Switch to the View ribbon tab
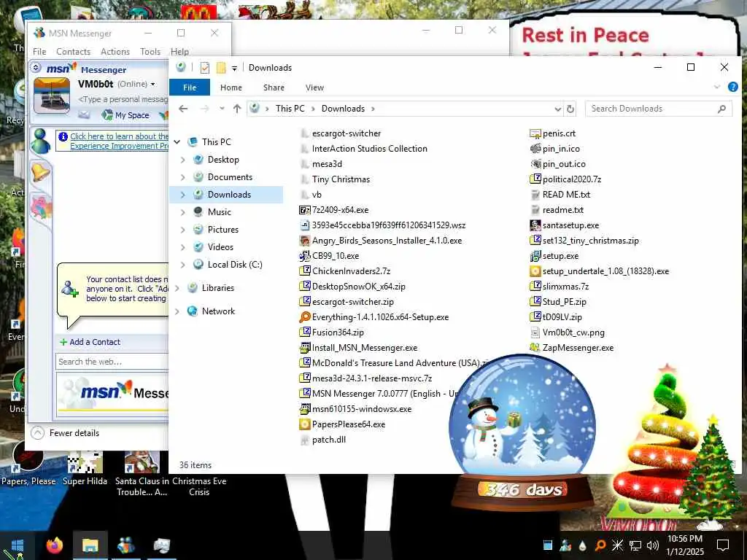Viewport: 747px width, 560px height. tap(314, 87)
